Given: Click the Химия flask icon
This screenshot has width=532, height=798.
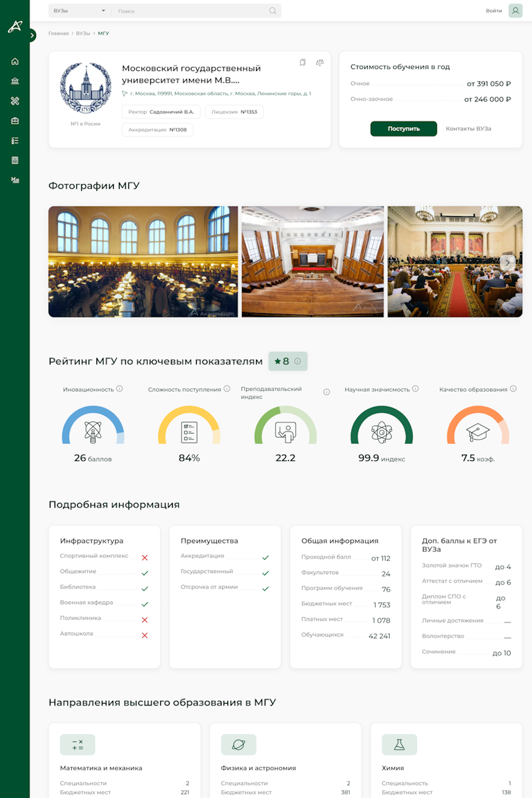Looking at the screenshot, I should point(399,744).
